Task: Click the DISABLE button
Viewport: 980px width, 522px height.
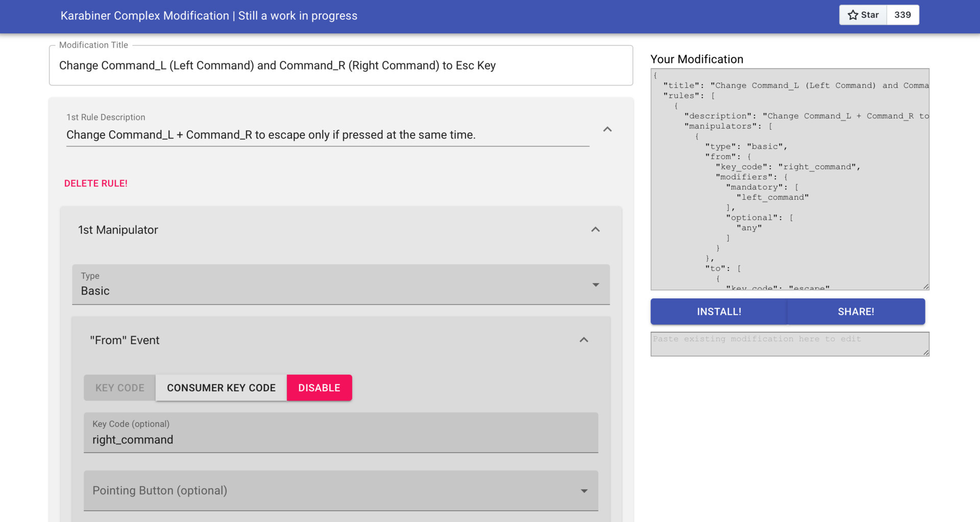Action: tap(320, 388)
